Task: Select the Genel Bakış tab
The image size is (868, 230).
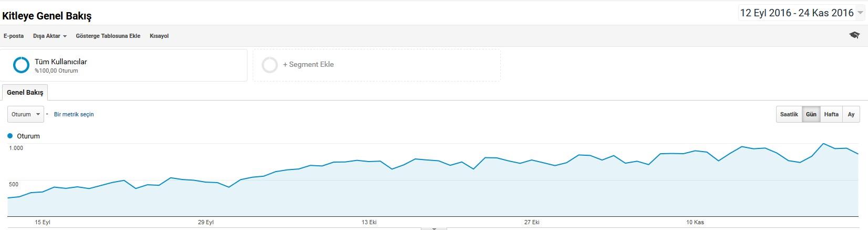Action: point(25,92)
